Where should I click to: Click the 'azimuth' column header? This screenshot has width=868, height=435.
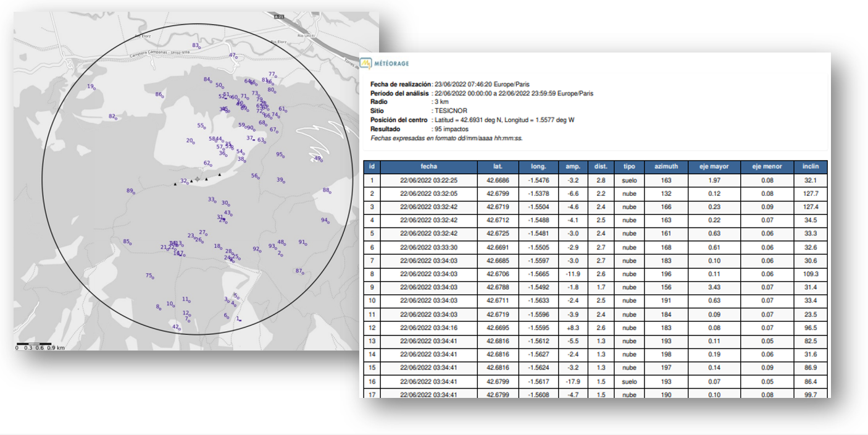pos(666,166)
